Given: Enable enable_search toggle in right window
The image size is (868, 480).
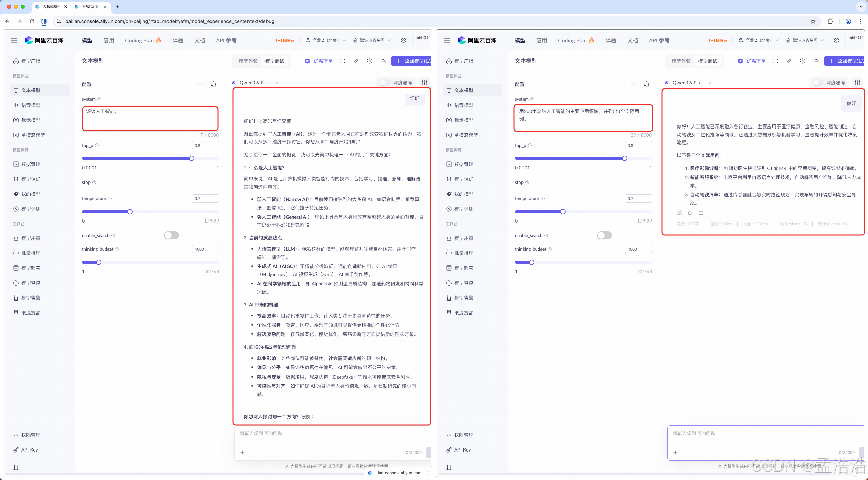Looking at the screenshot, I should coord(605,235).
